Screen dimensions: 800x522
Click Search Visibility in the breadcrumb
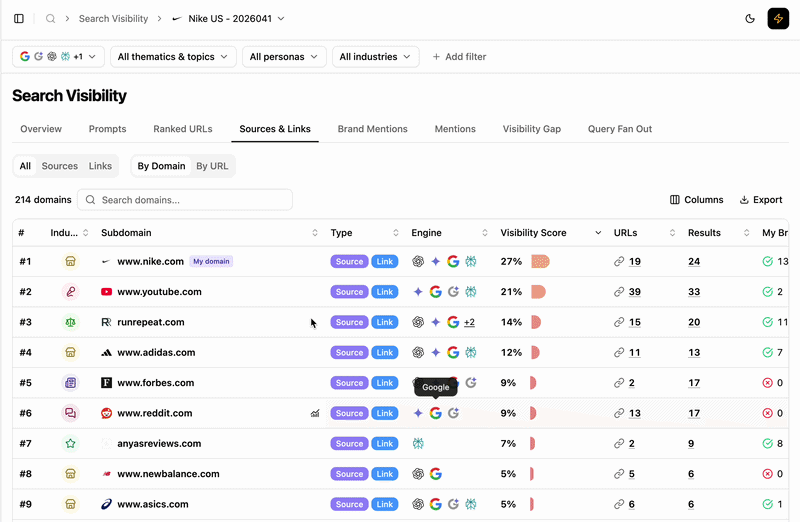click(x=113, y=19)
